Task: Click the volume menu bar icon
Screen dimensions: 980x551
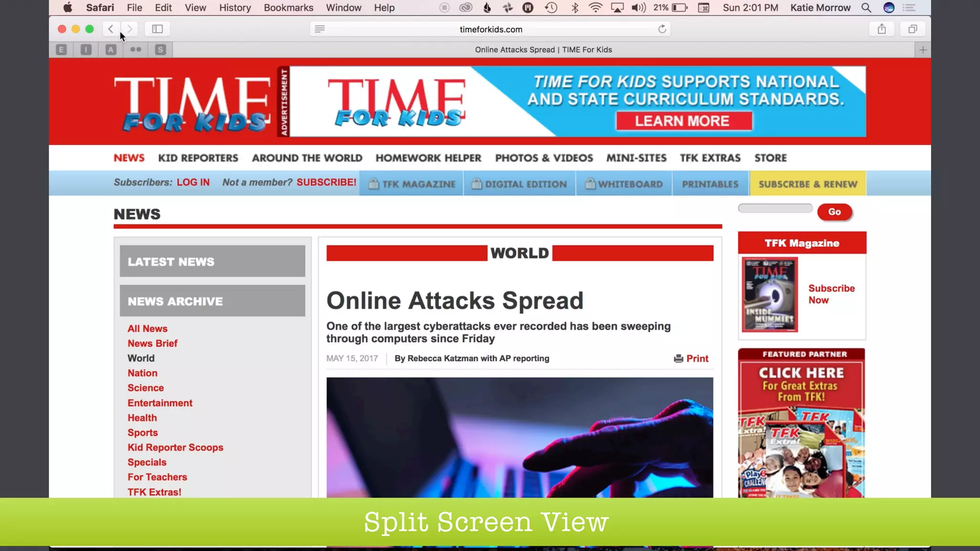Action: [638, 8]
